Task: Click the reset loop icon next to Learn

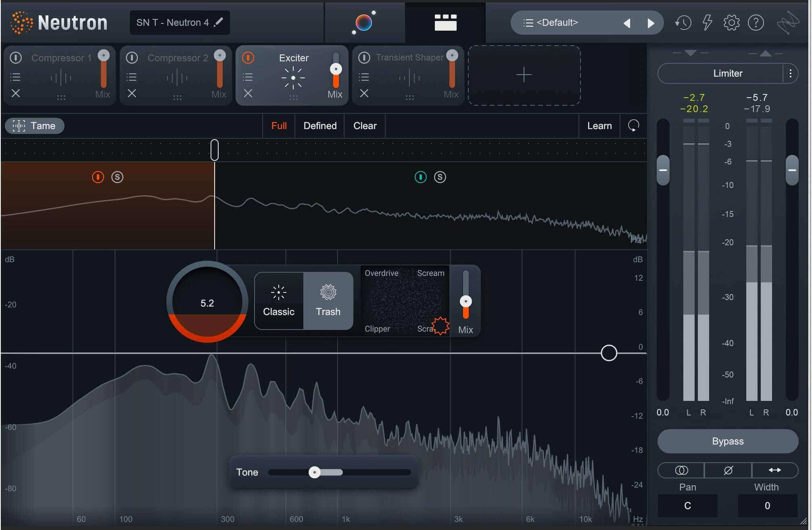Action: pos(633,125)
